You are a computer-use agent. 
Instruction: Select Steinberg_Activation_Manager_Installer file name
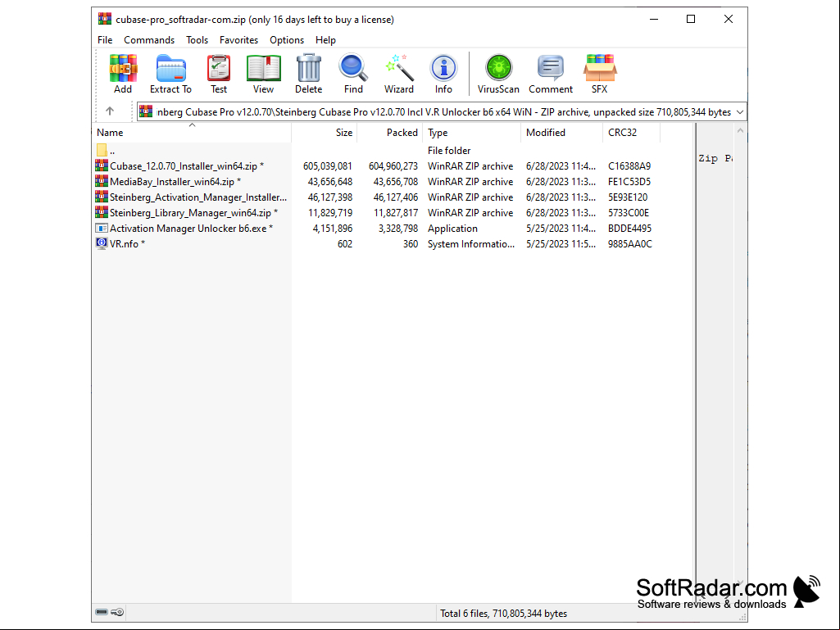[198, 197]
